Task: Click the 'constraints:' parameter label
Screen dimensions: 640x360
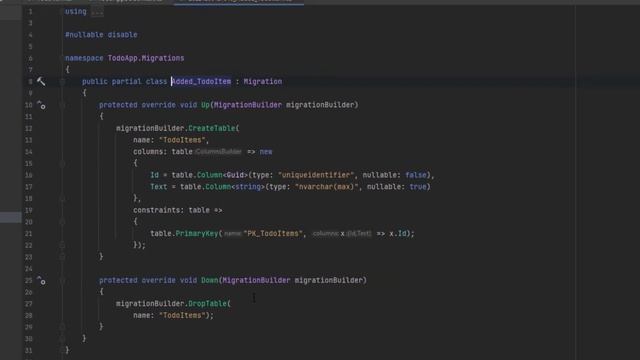Action: coord(158,210)
